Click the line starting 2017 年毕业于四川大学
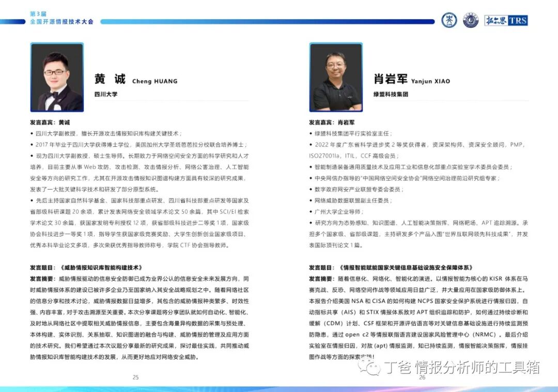 (139, 145)
